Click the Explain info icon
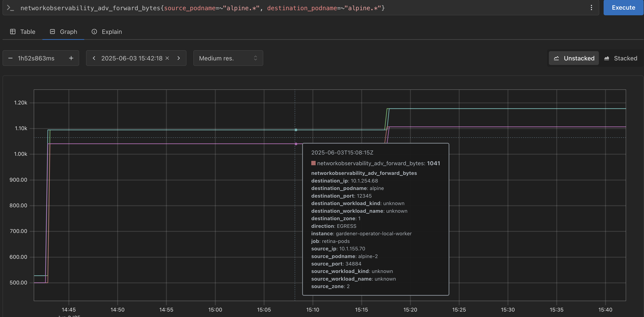The image size is (644, 317). (94, 32)
